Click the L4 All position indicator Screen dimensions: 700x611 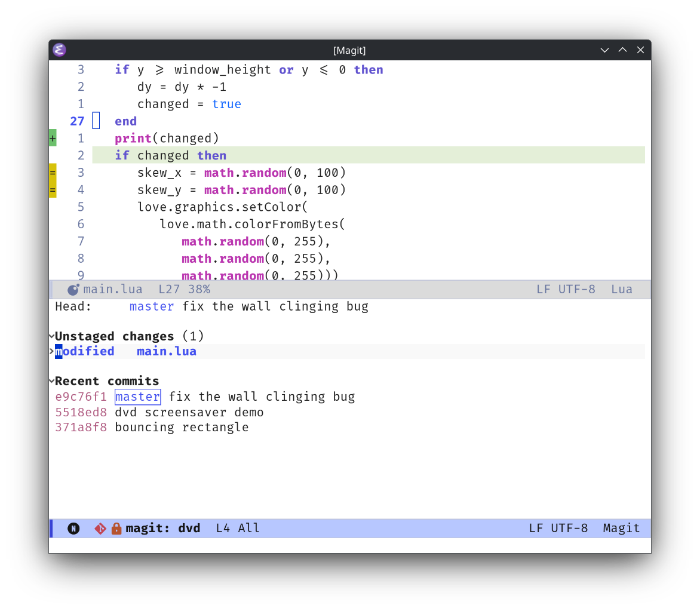(x=238, y=529)
